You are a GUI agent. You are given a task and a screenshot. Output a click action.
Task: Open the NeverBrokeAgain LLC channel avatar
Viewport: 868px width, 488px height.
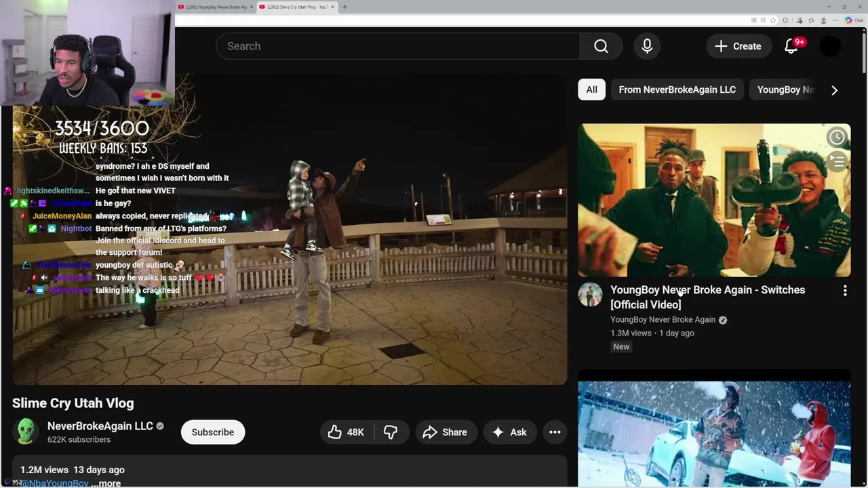(x=25, y=432)
